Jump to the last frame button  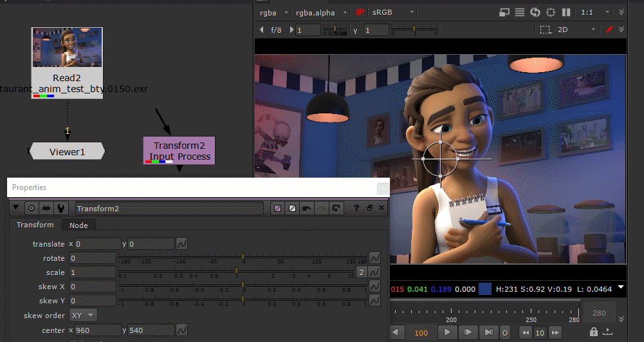tap(488, 332)
